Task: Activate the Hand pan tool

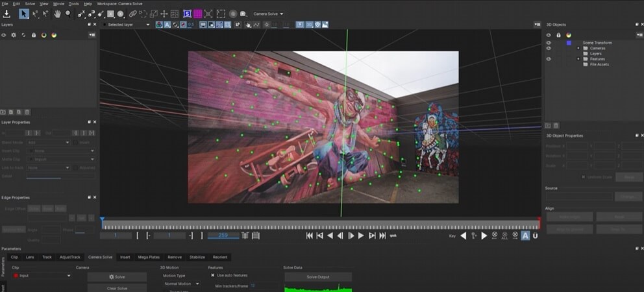Action: pos(57,13)
